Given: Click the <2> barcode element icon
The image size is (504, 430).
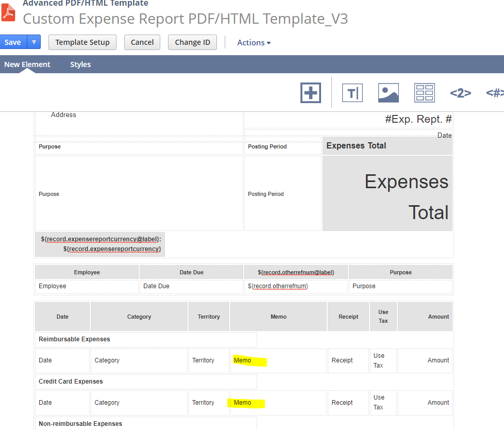Looking at the screenshot, I should click(x=460, y=93).
